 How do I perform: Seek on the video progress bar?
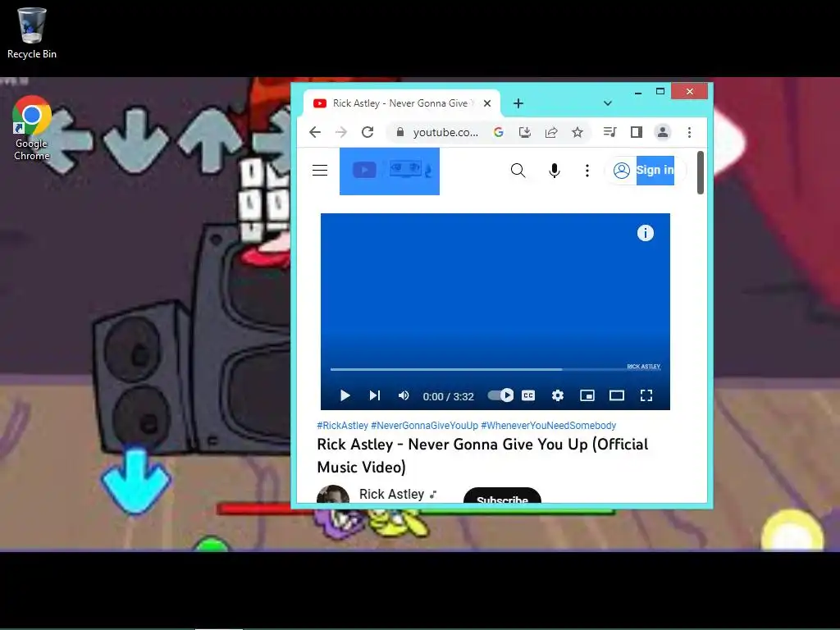click(495, 369)
